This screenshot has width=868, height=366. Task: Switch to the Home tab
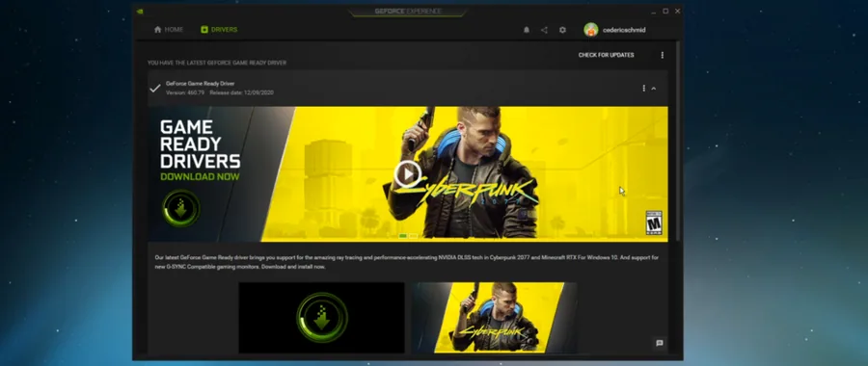click(x=168, y=30)
